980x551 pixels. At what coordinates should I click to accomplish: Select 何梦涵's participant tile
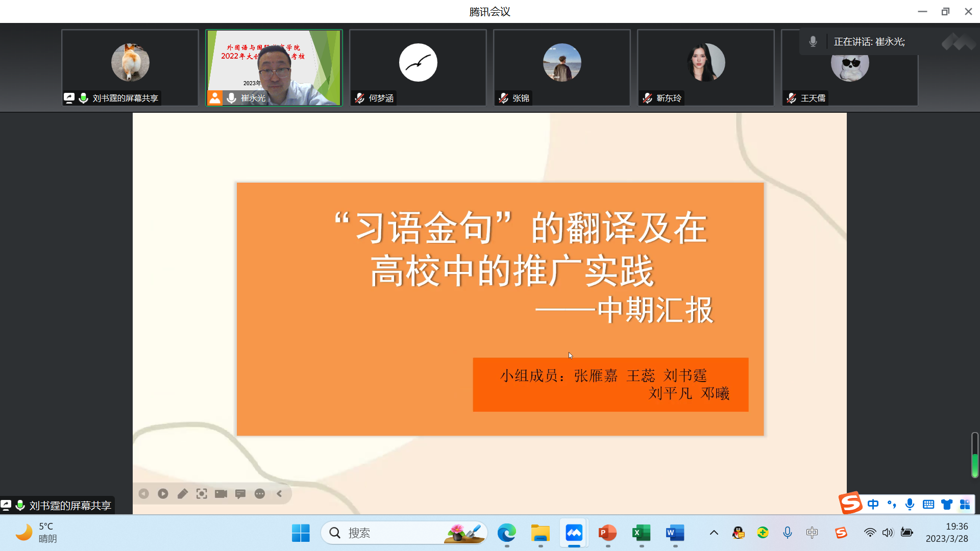point(418,67)
